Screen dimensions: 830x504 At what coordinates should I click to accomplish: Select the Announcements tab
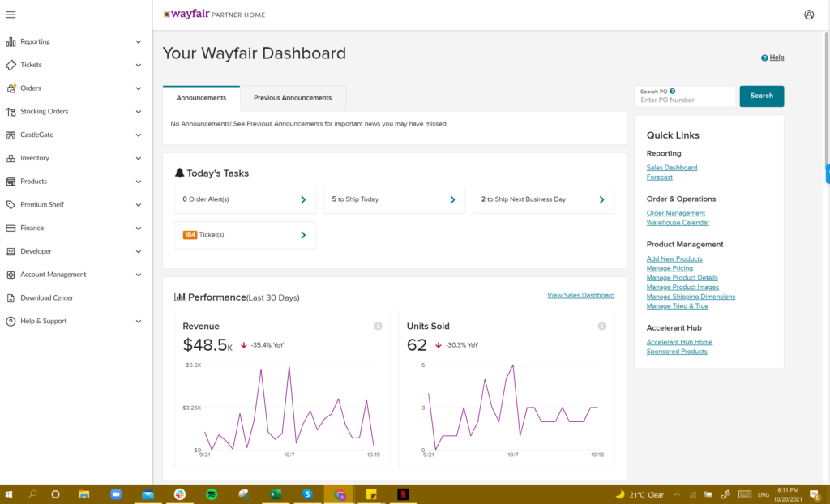point(201,98)
